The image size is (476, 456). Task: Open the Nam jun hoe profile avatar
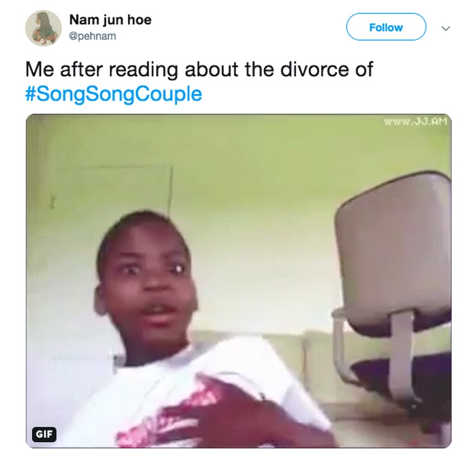point(43,28)
